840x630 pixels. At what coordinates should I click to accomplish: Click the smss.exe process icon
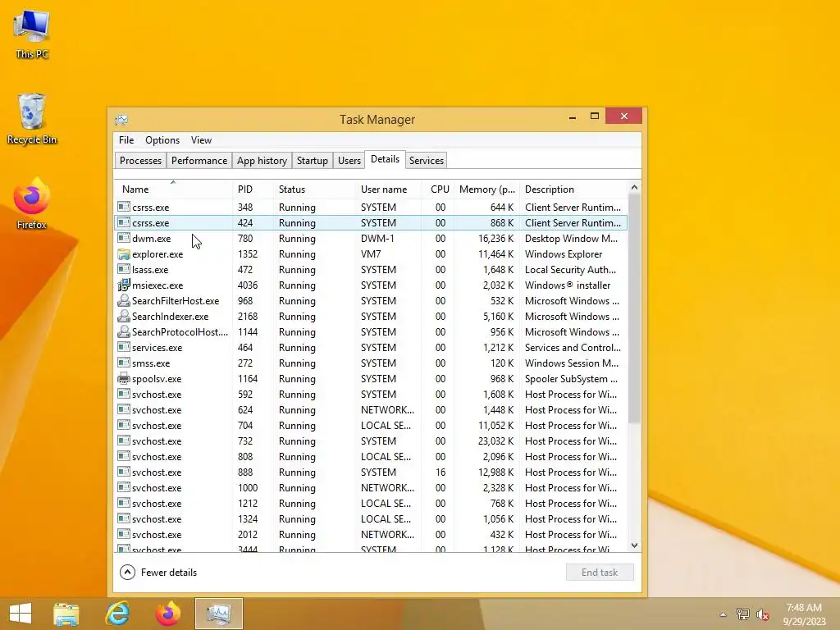coord(124,363)
